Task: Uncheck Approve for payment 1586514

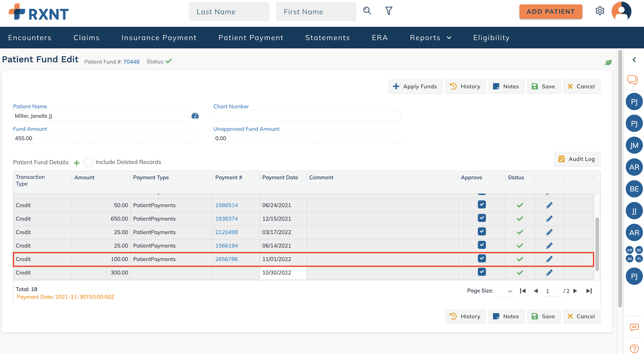Action: point(482,205)
